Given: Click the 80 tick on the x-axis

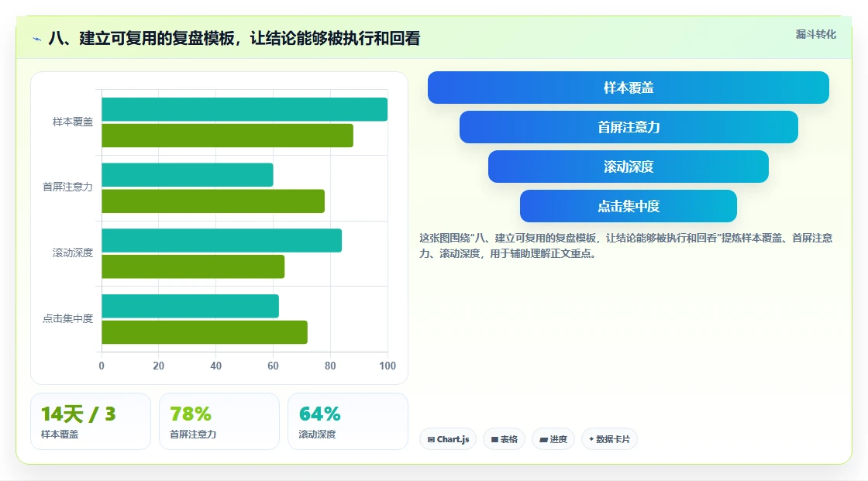Looking at the screenshot, I should click(x=330, y=366).
